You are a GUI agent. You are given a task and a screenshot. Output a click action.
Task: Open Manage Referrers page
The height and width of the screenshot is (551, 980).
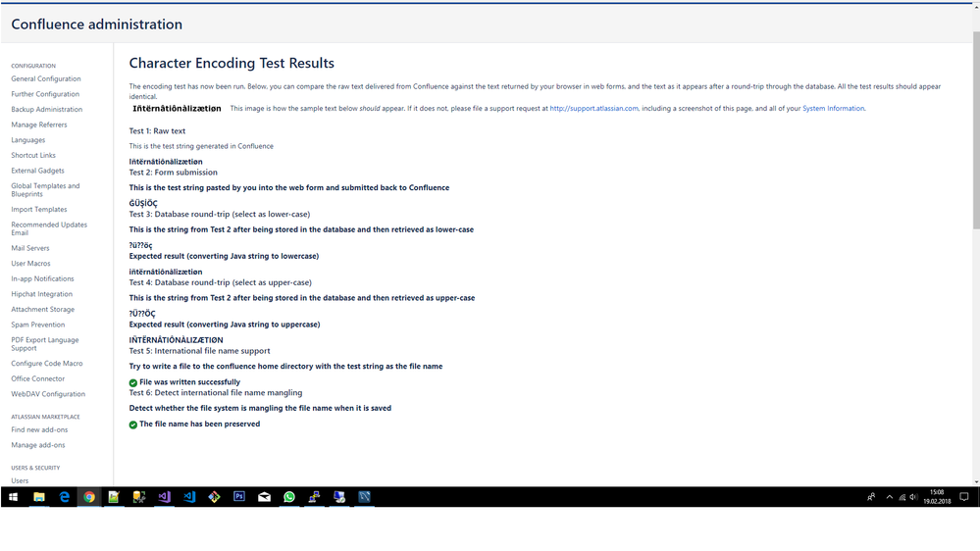(x=39, y=125)
